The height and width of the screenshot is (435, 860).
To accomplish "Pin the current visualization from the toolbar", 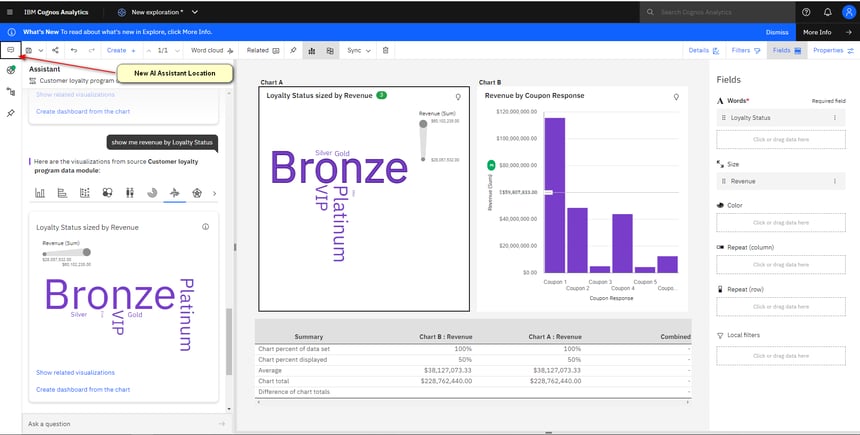I will tap(293, 50).
